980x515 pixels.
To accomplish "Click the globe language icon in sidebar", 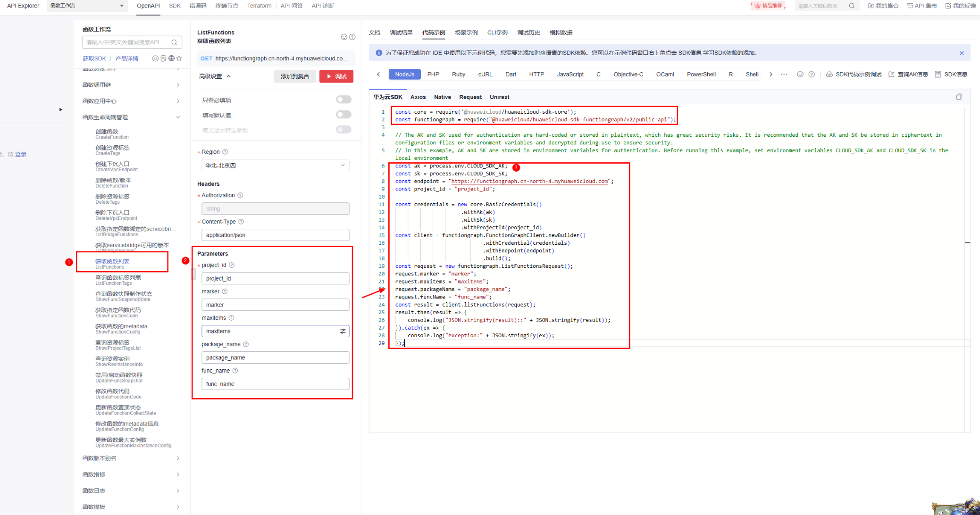I will (x=171, y=58).
